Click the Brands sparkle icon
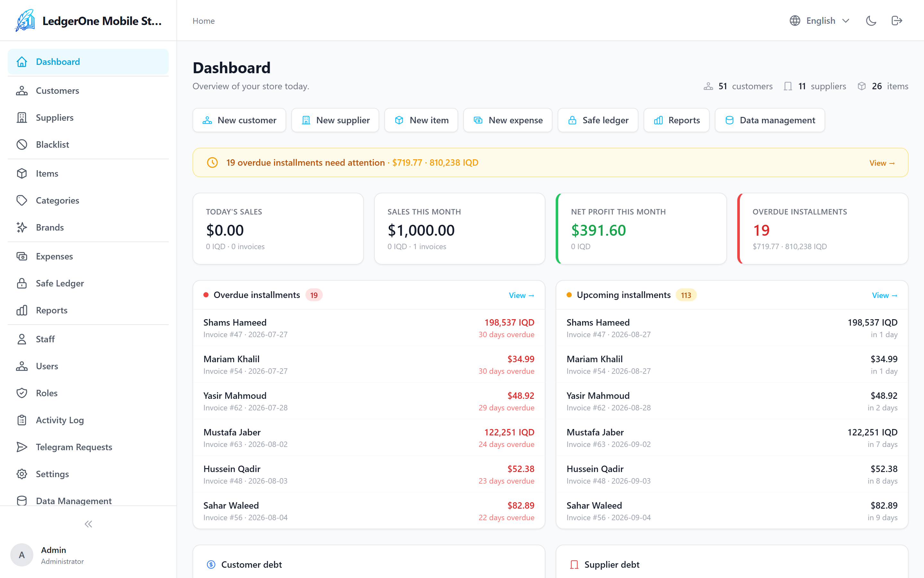Image resolution: width=924 pixels, height=578 pixels. pos(22,227)
